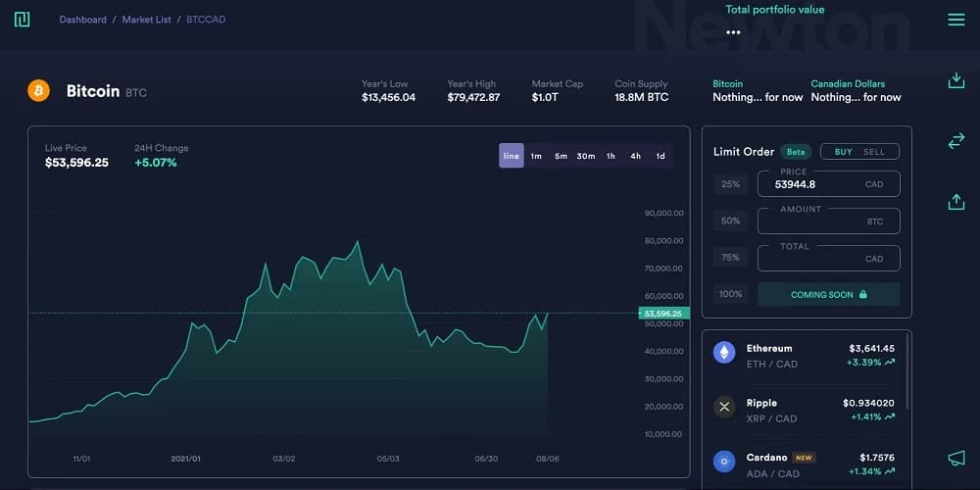Click the Canadian Dollars balance label
Screen dimensions: 980x490
pyautogui.click(x=848, y=83)
